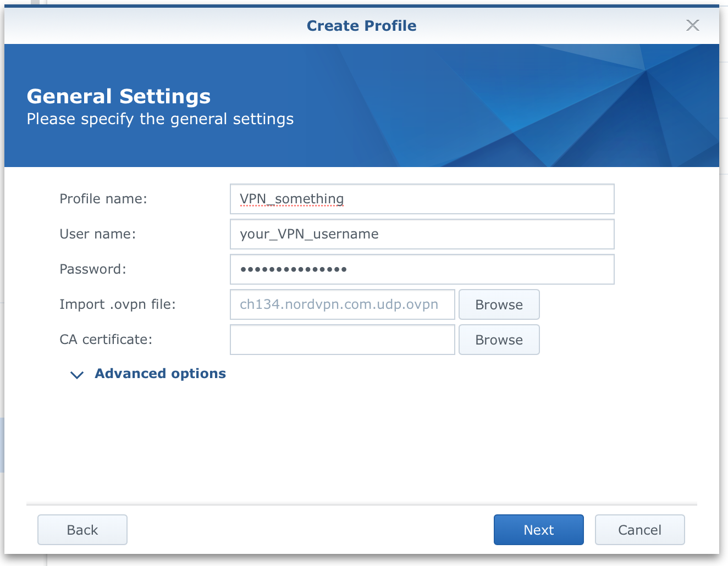Screen dimensions: 728x566
Task: Open the Advanced options link
Action: pyautogui.click(x=160, y=374)
